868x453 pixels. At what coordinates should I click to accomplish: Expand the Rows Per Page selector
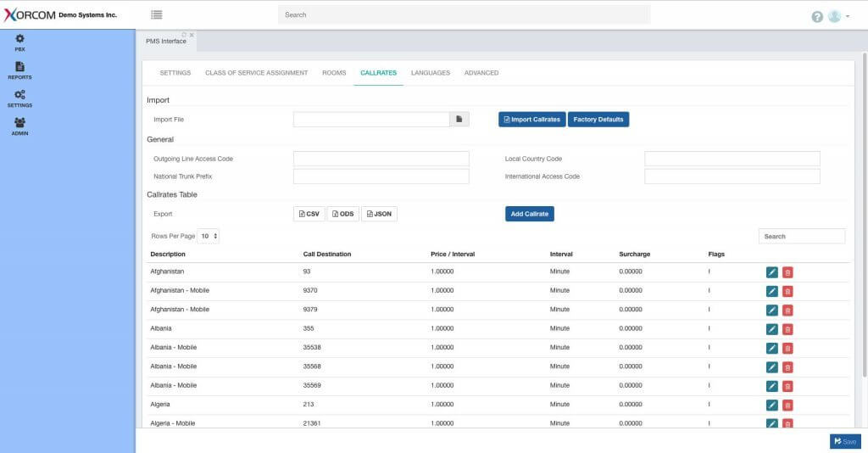coord(209,236)
